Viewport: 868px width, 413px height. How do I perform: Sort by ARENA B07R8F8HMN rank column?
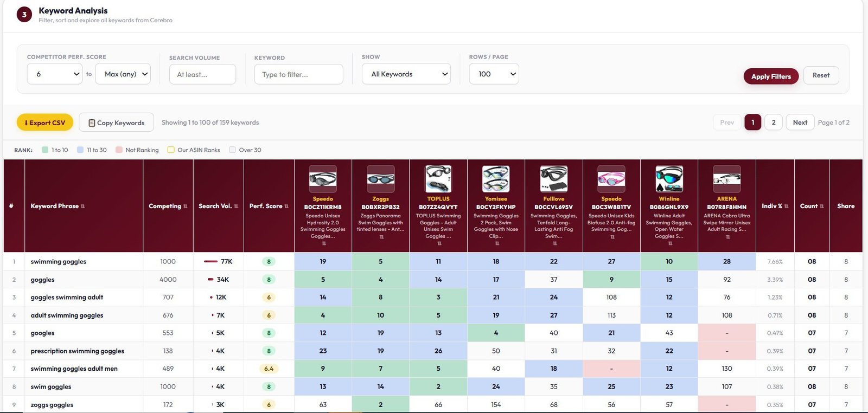pyautogui.click(x=728, y=237)
